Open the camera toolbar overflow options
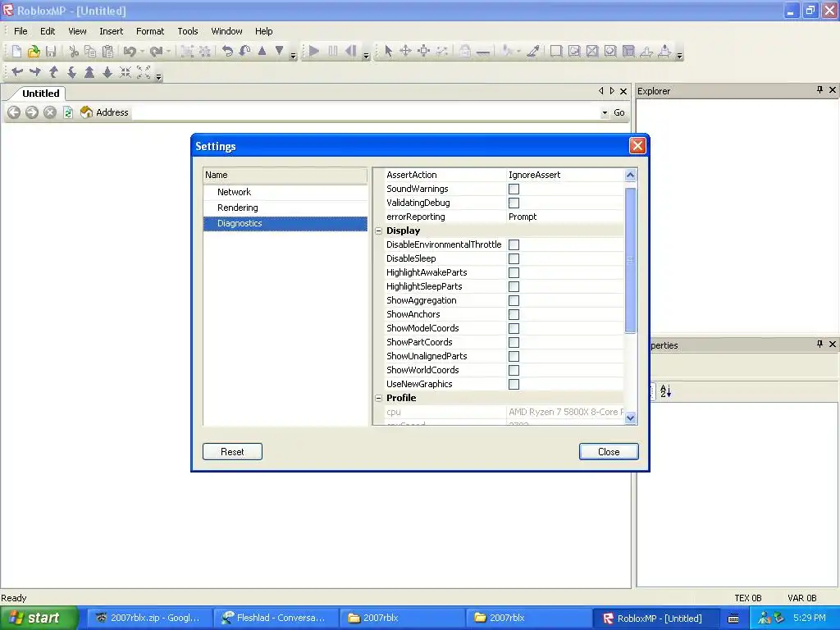 pyautogui.click(x=158, y=76)
